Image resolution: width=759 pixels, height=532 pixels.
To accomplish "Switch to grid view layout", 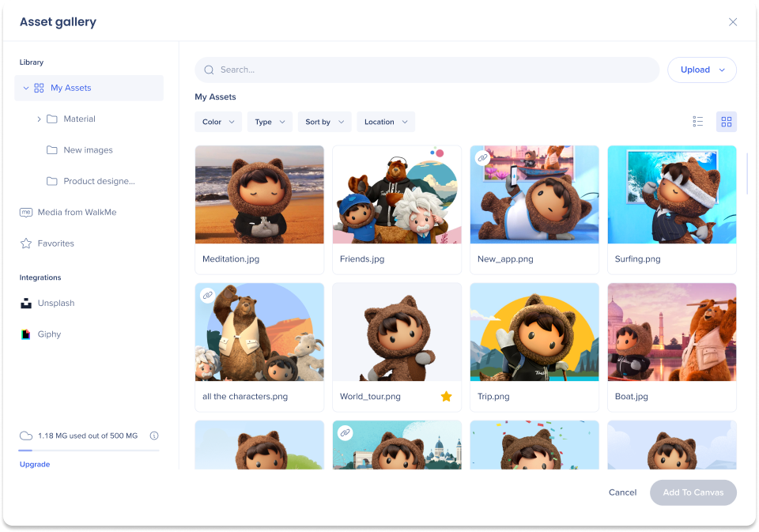I will coord(726,122).
